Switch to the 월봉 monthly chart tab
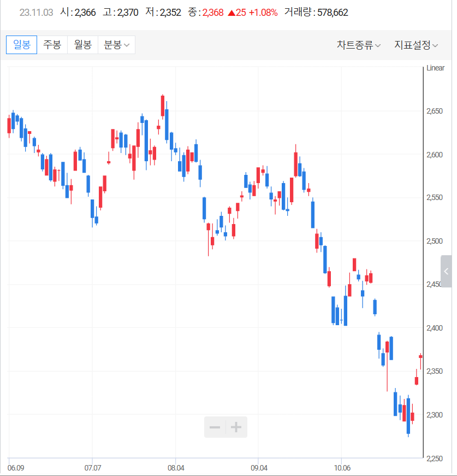This screenshot has height=476, width=457. (83, 45)
